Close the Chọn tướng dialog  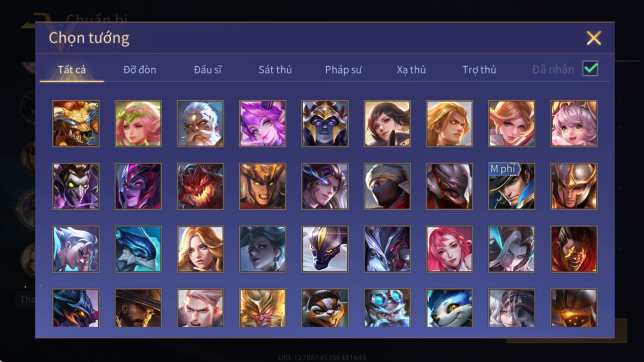[x=594, y=38]
